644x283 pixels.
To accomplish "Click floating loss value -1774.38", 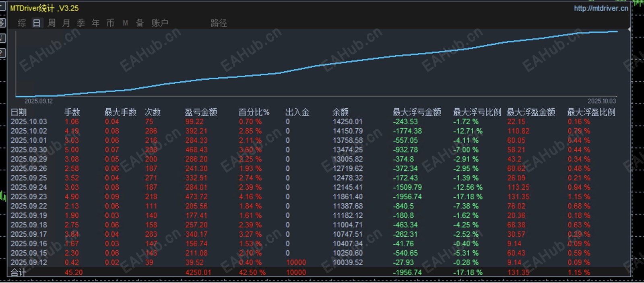I will coord(407,131).
